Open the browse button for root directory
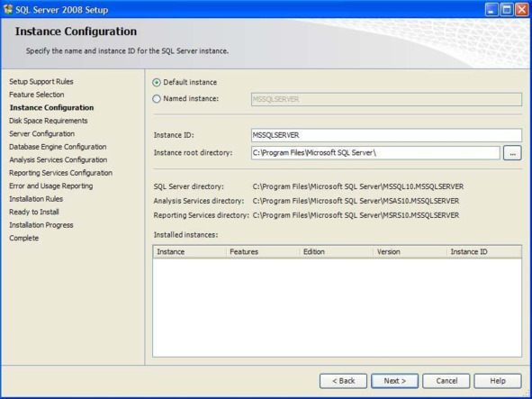The height and width of the screenshot is (399, 532). [512, 153]
